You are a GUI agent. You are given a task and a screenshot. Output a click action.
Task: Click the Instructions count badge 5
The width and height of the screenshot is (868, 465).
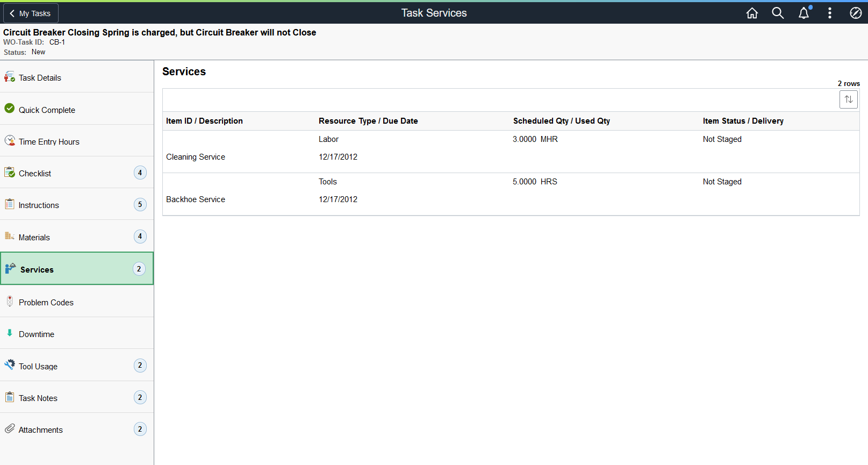140,204
